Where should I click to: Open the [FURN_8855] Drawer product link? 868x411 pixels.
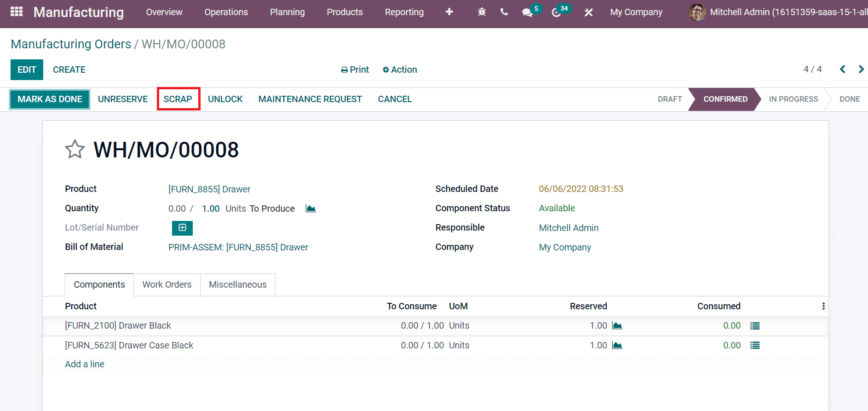[209, 189]
